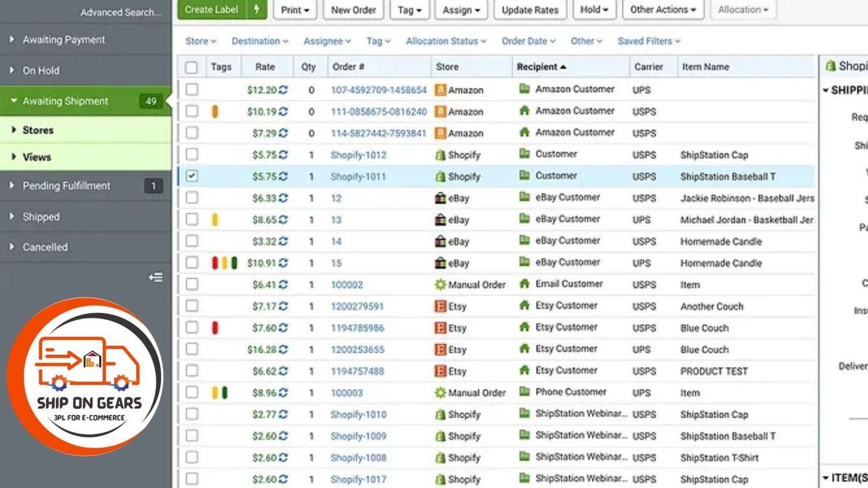Click the lightning bolt quick label icon

[x=256, y=10]
